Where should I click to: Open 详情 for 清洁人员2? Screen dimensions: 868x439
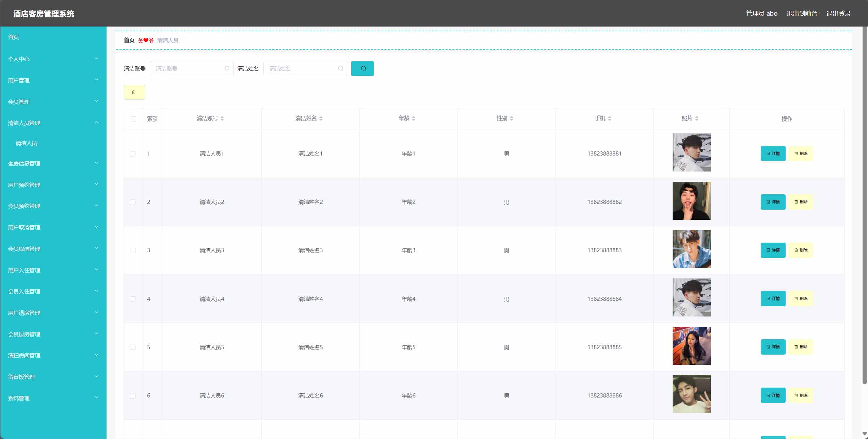[x=773, y=202]
